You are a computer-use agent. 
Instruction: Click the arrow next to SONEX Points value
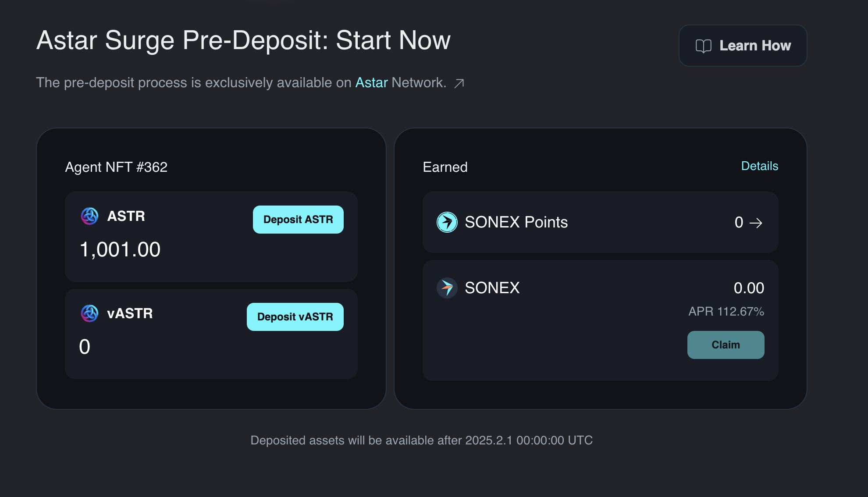tap(756, 223)
